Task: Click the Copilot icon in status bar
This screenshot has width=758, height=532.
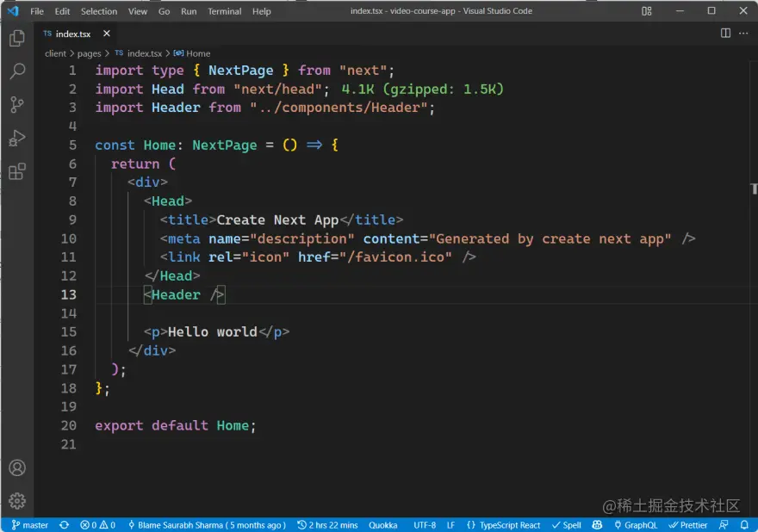Action: (597, 525)
